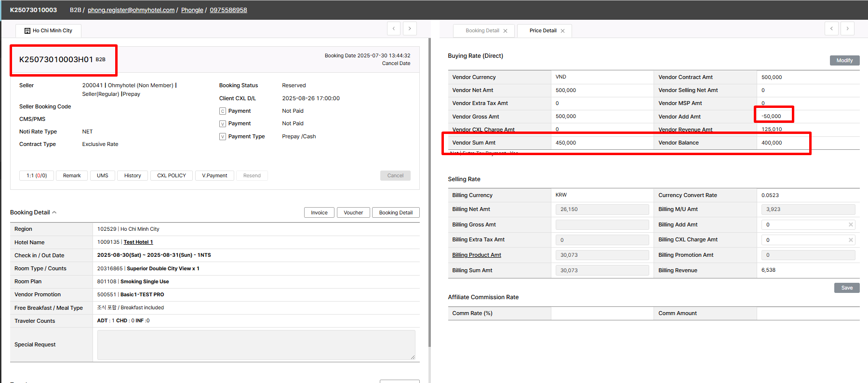Clear the Billing CXL Charge Amt field

[851, 240]
